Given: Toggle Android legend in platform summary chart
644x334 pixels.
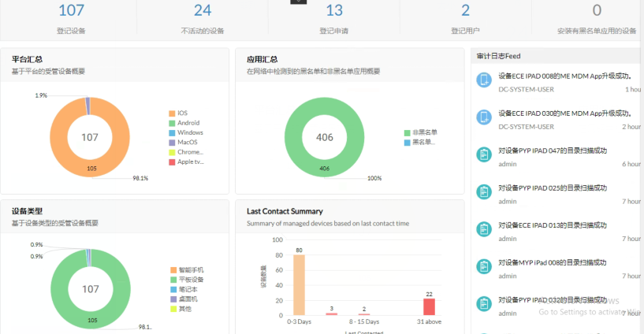Looking at the screenshot, I should 184,123.
